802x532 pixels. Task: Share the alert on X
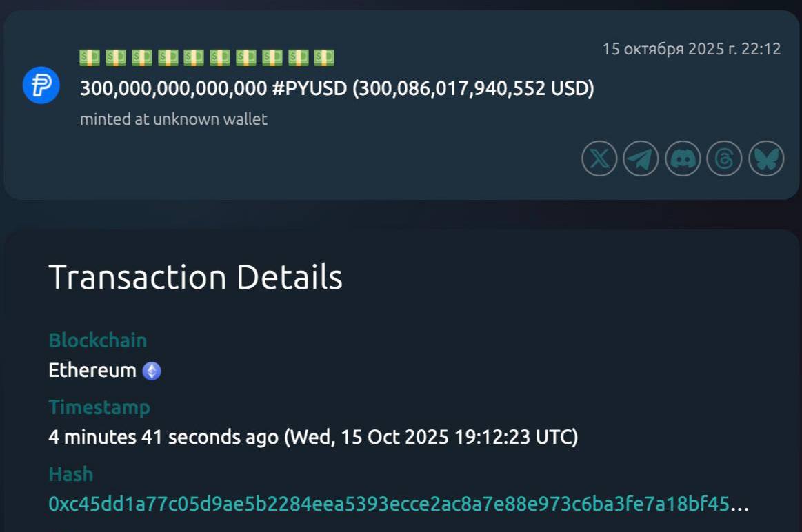(599, 159)
